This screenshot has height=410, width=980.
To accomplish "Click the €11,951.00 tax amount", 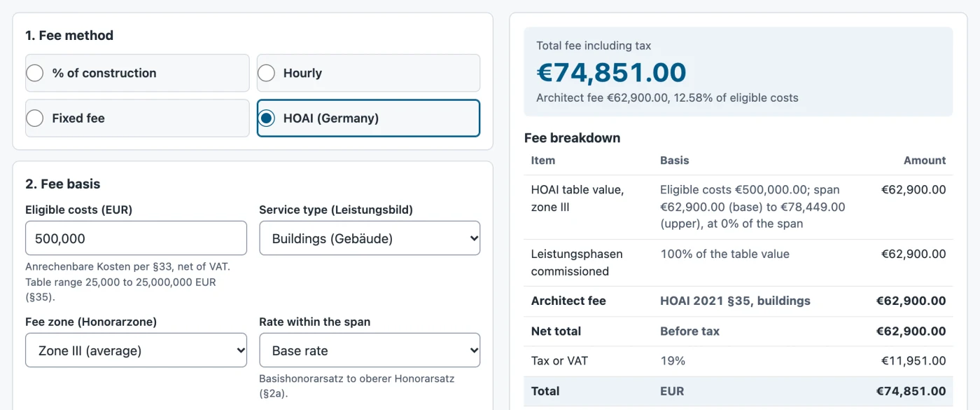I will pos(913,361).
